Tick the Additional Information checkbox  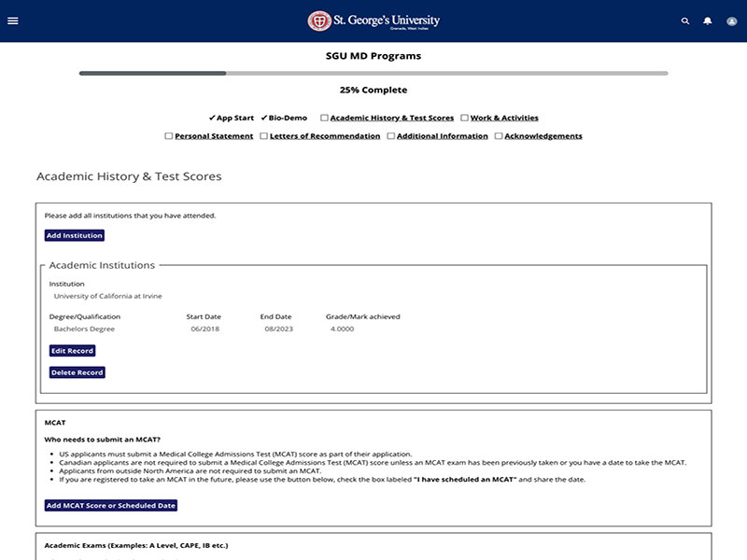click(x=391, y=136)
